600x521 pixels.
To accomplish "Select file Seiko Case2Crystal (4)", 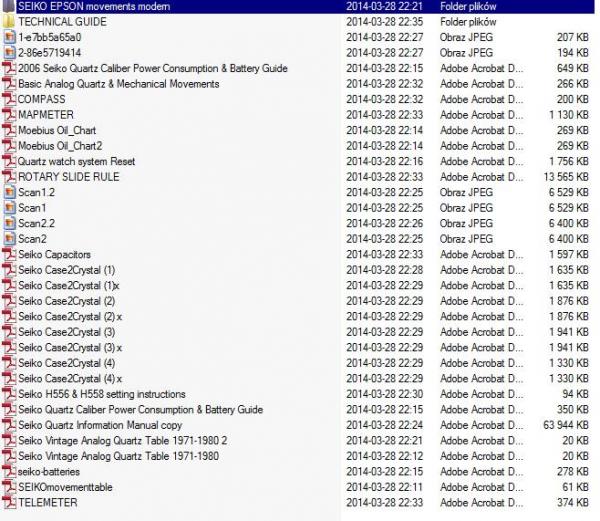I will coord(67,363).
